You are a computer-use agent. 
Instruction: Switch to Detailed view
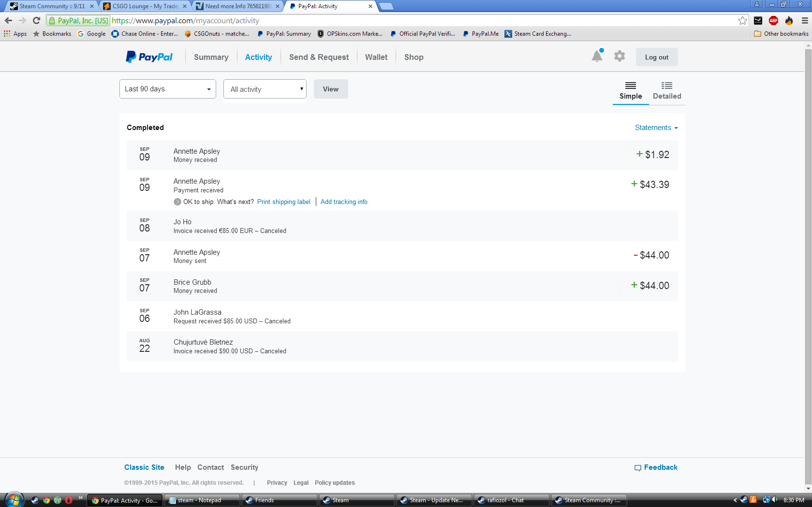(x=666, y=90)
